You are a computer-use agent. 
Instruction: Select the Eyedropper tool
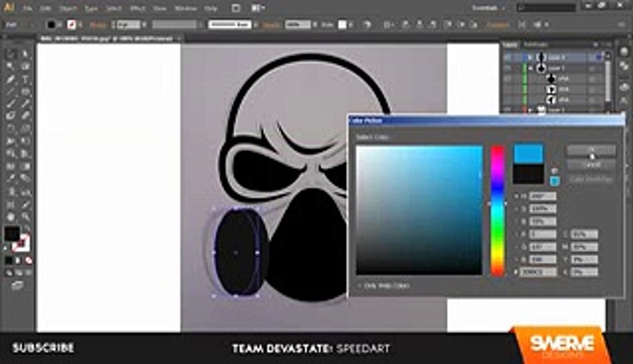[11, 178]
